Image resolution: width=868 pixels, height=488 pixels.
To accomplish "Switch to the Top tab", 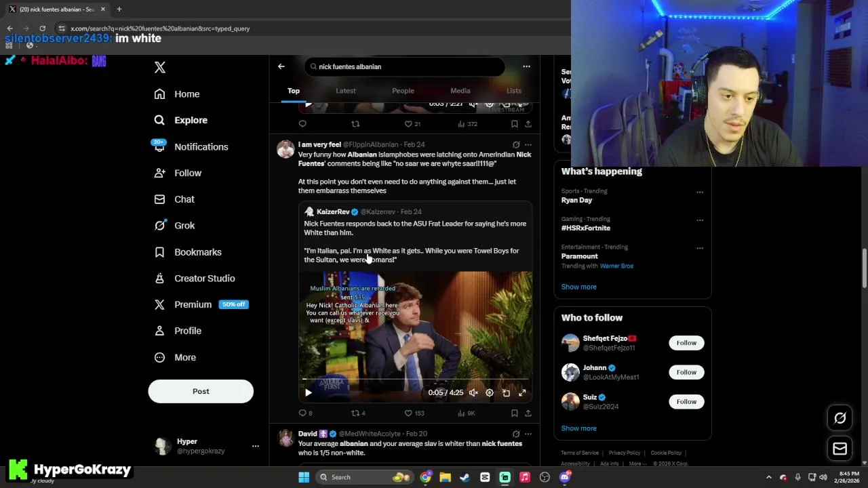I will click(x=294, y=91).
